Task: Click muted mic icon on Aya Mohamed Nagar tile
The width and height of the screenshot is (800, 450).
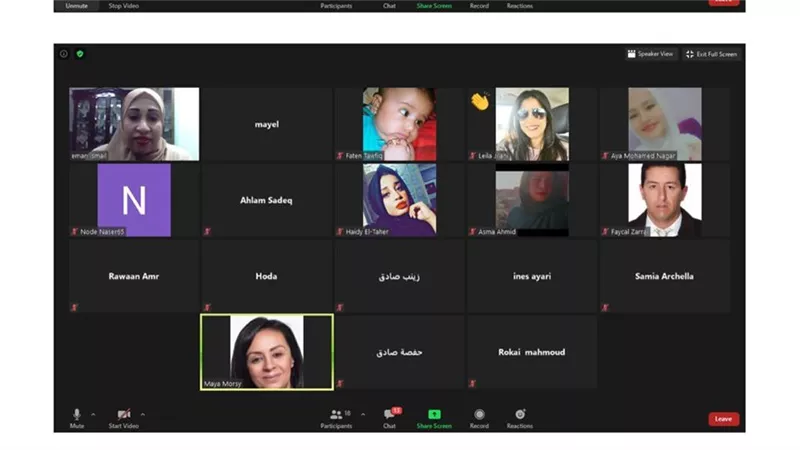Action: [605, 155]
